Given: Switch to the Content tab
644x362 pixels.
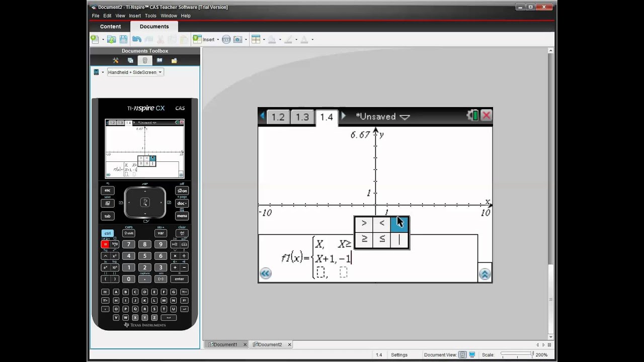Looking at the screenshot, I should pyautogui.click(x=110, y=27).
